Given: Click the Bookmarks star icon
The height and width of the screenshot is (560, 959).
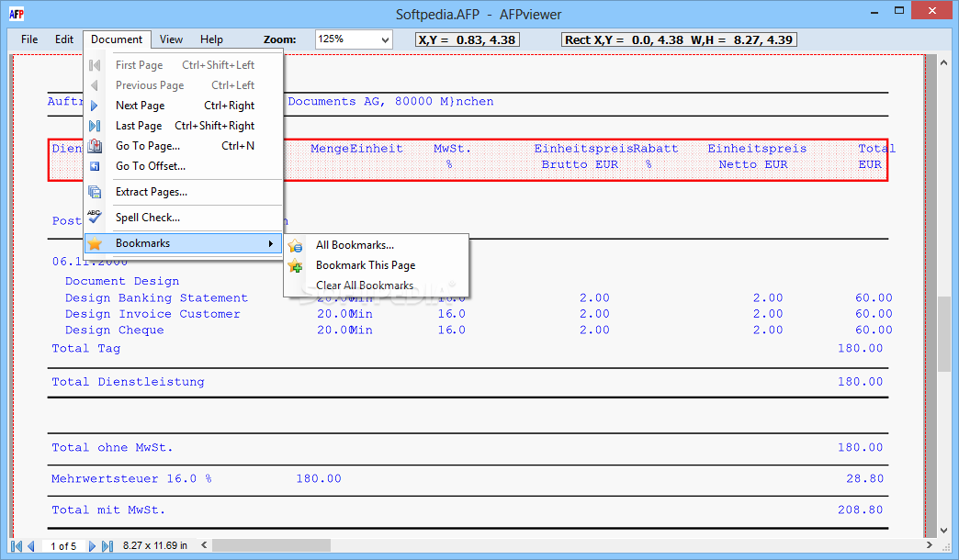Looking at the screenshot, I should (x=95, y=243).
